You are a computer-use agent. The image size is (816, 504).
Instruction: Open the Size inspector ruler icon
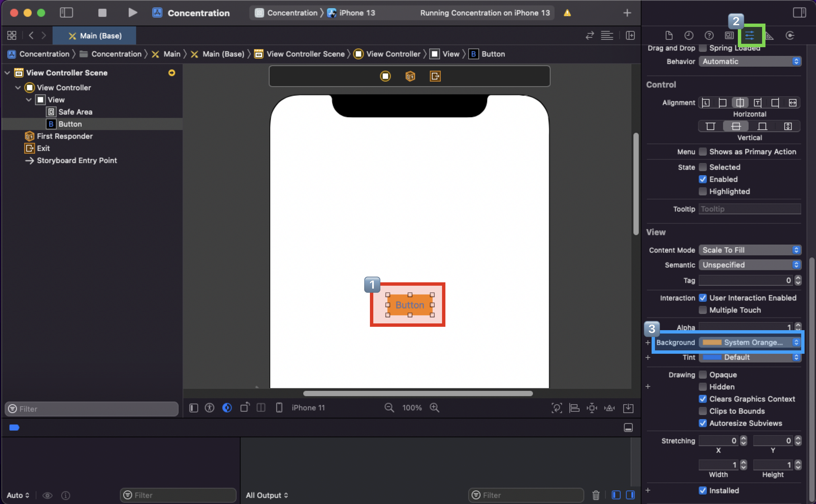click(x=770, y=35)
